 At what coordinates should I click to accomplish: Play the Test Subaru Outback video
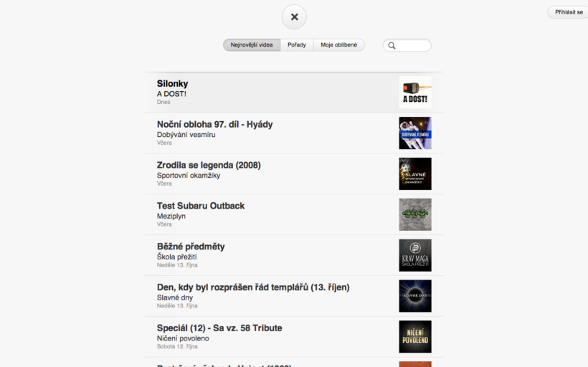[x=201, y=206]
